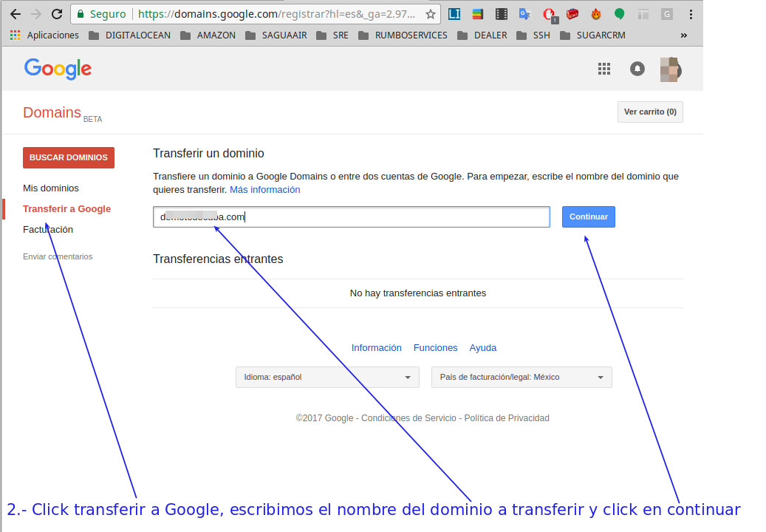Open the green Hangouts extension

pyautogui.click(x=620, y=14)
